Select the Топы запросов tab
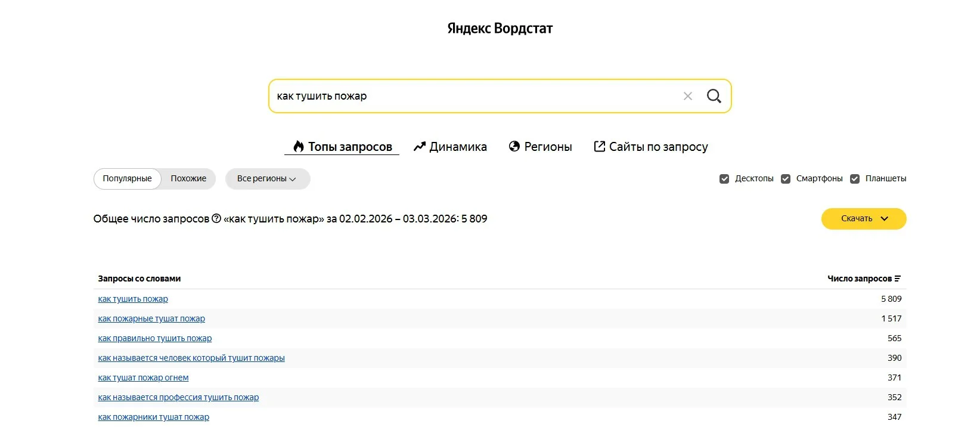 (x=342, y=147)
